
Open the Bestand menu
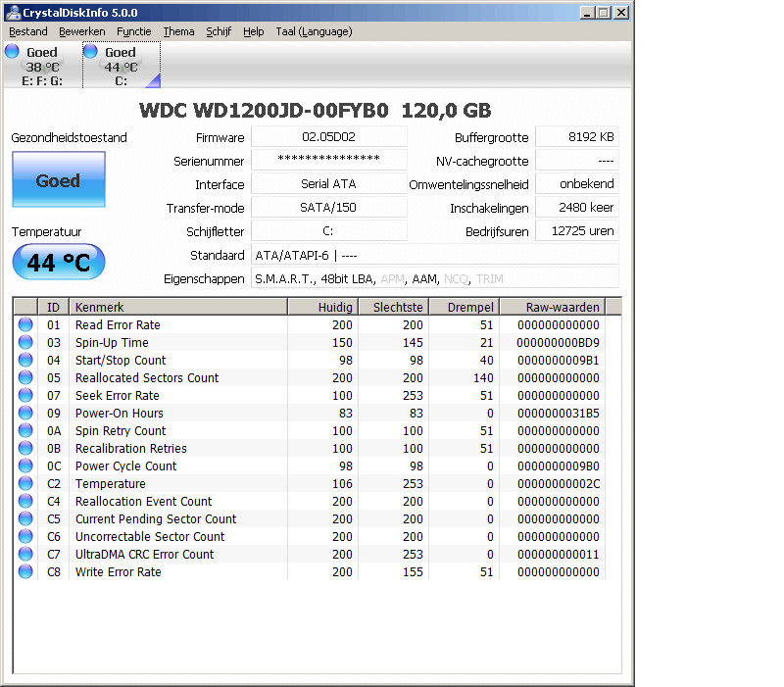[28, 31]
